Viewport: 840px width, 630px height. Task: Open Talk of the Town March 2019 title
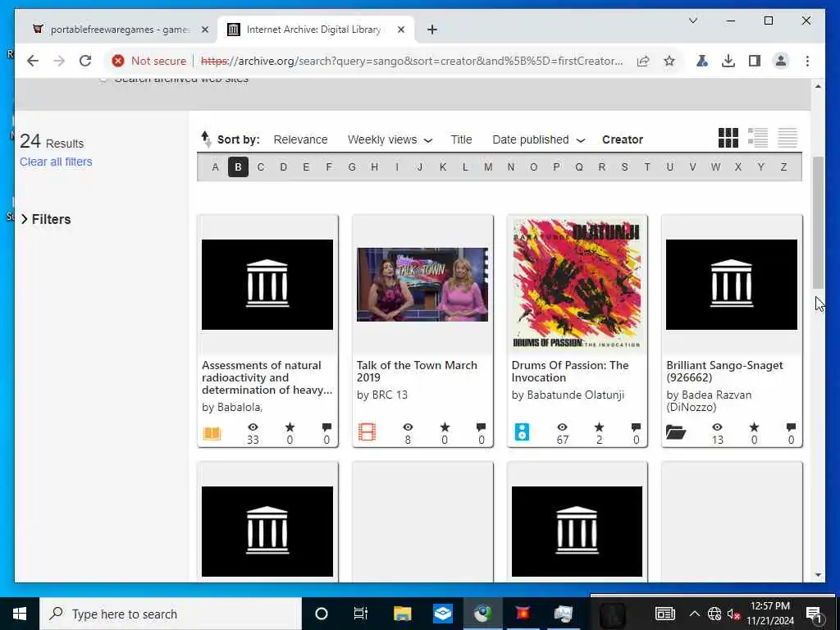417,372
